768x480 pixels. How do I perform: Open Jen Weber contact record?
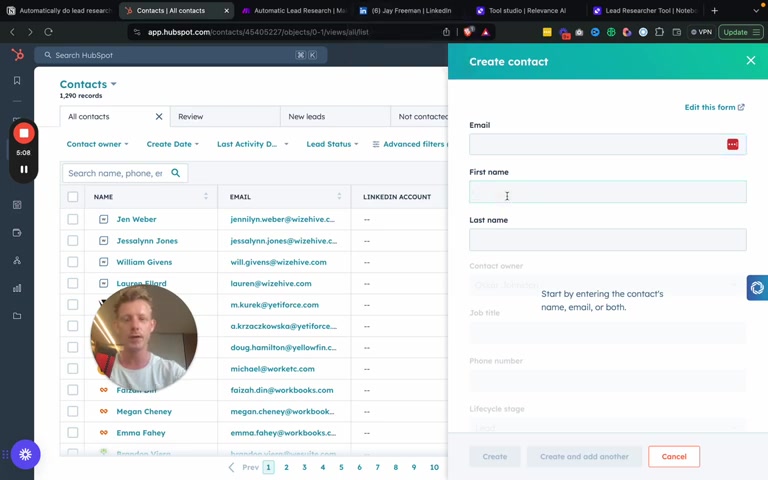pos(136,219)
